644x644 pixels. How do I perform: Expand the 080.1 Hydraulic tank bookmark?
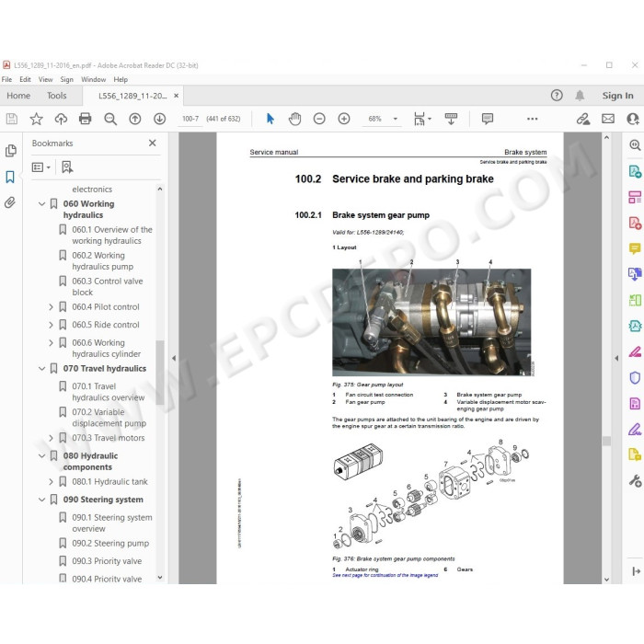click(x=51, y=481)
